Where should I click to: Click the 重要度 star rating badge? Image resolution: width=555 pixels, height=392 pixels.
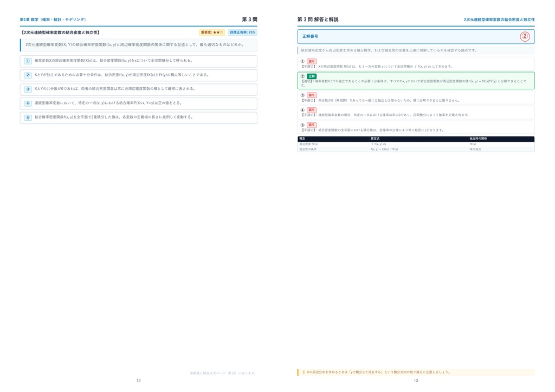(x=212, y=32)
